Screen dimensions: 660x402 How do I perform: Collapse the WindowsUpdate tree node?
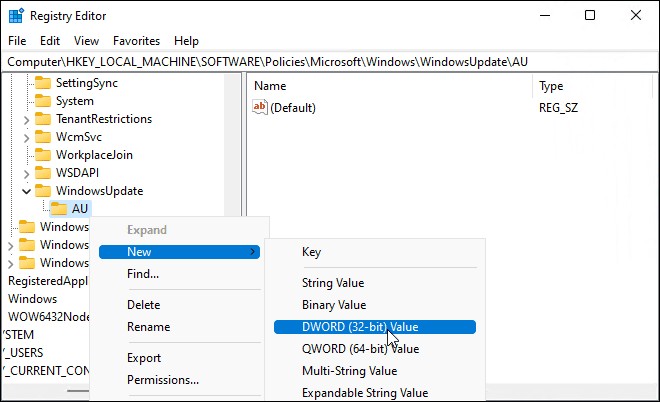[x=26, y=191]
